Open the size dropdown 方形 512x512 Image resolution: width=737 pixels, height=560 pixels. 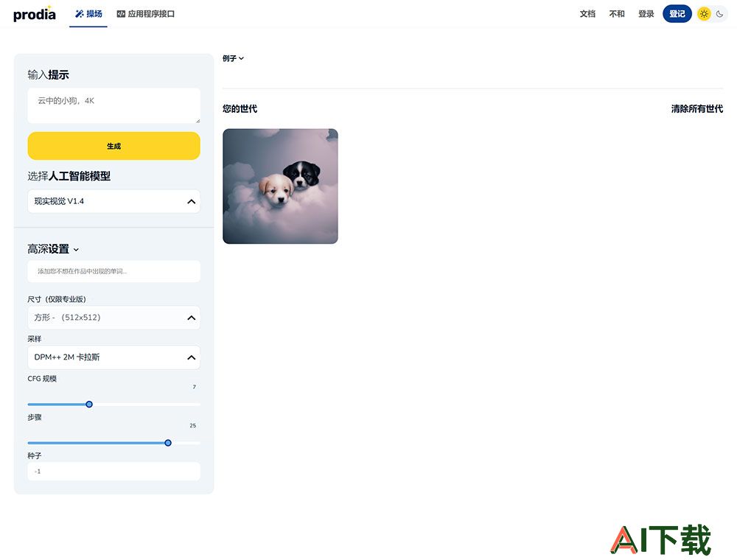coord(113,318)
